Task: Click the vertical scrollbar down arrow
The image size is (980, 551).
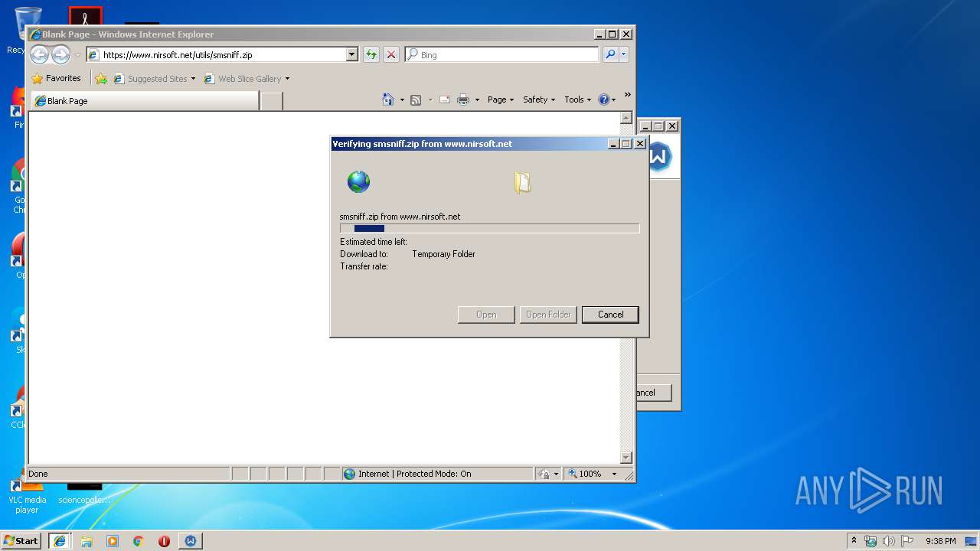Action: [x=626, y=458]
